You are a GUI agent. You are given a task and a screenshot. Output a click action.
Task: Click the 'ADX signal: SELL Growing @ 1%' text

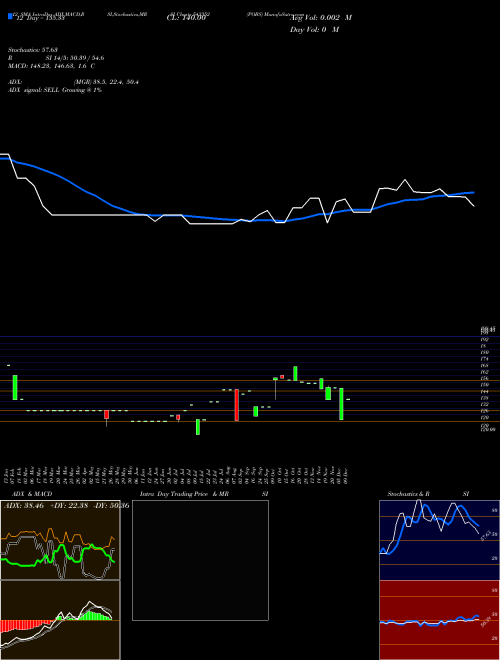tap(55, 90)
